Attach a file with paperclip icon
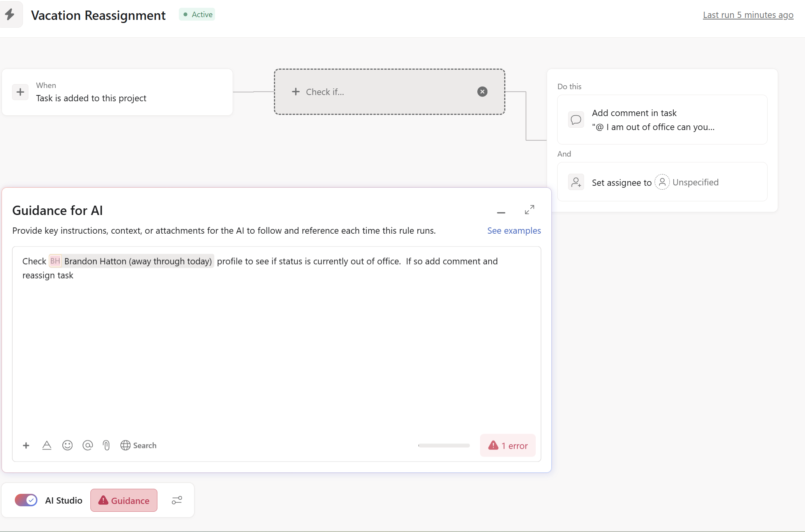 (x=106, y=446)
